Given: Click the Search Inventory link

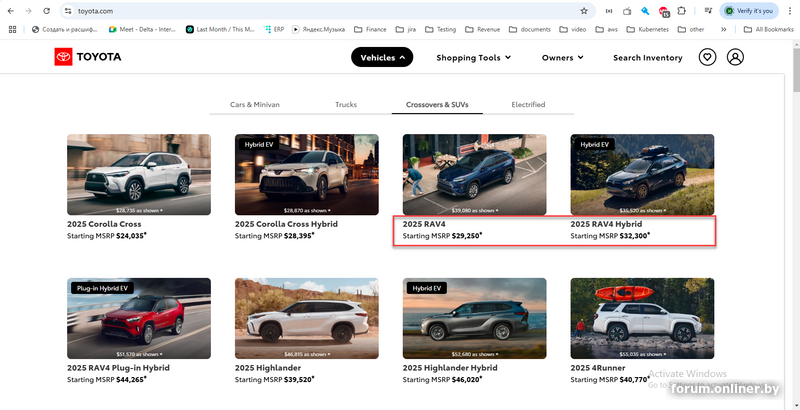Looking at the screenshot, I should (x=647, y=57).
